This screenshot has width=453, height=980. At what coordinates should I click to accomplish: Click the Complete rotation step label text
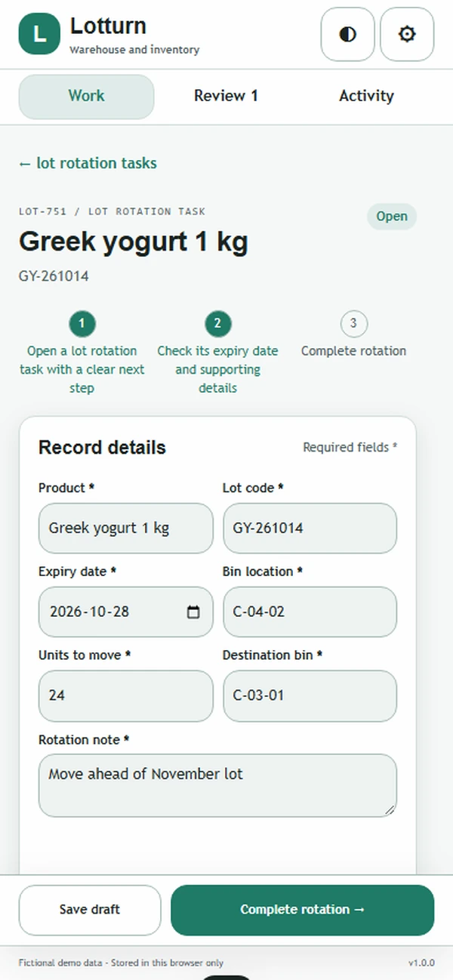tap(353, 351)
